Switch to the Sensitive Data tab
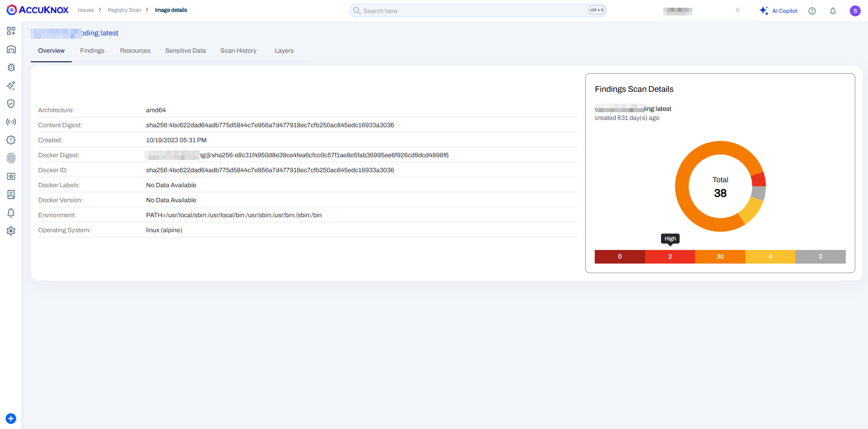868x429 pixels. coord(185,50)
